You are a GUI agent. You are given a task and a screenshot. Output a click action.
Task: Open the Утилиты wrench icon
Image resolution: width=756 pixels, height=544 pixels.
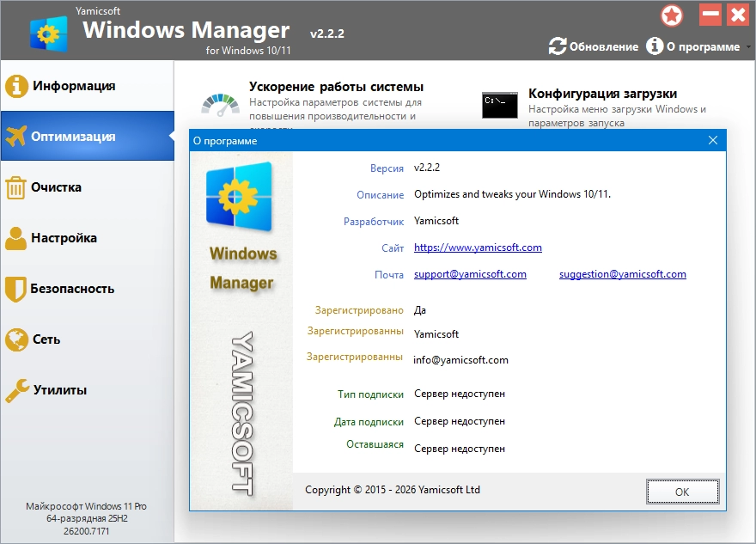click(17, 390)
